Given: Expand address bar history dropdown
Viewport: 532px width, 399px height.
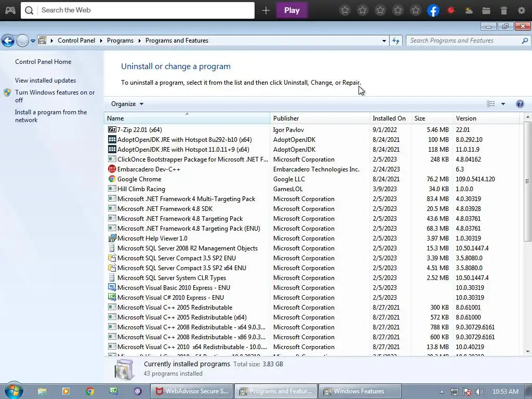Looking at the screenshot, I should coord(384,41).
